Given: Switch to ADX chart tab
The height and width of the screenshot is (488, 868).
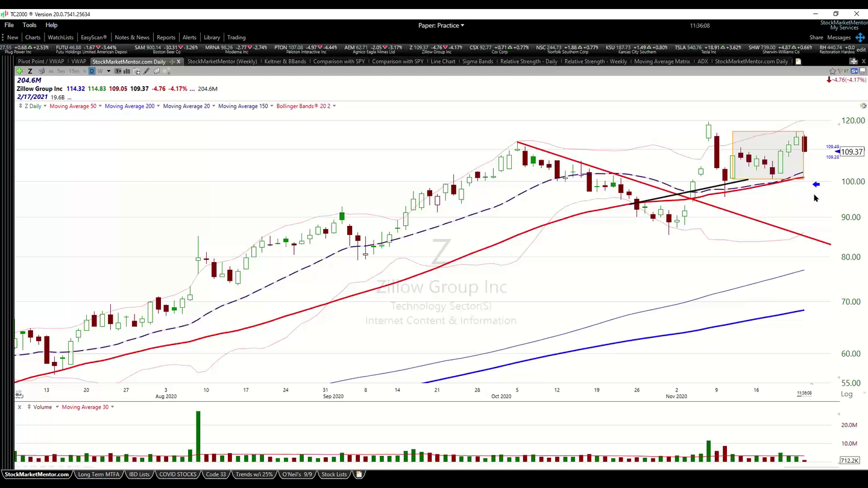Looking at the screenshot, I should coord(702,61).
